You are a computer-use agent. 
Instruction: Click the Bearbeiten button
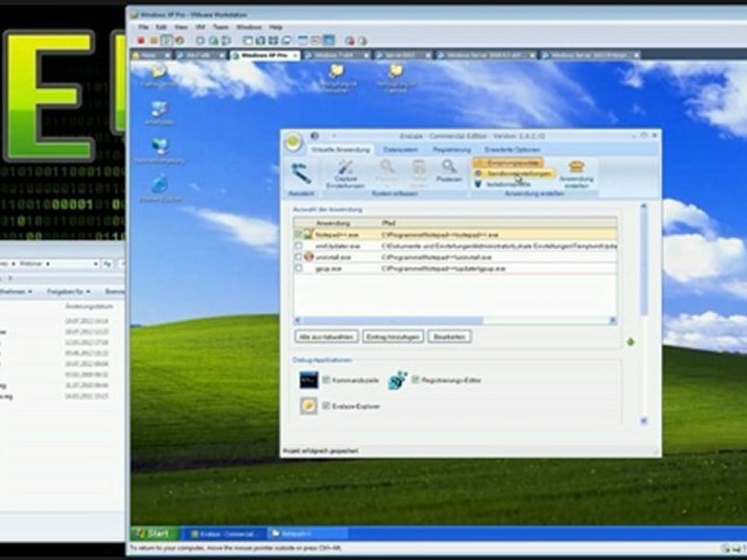coord(449,337)
